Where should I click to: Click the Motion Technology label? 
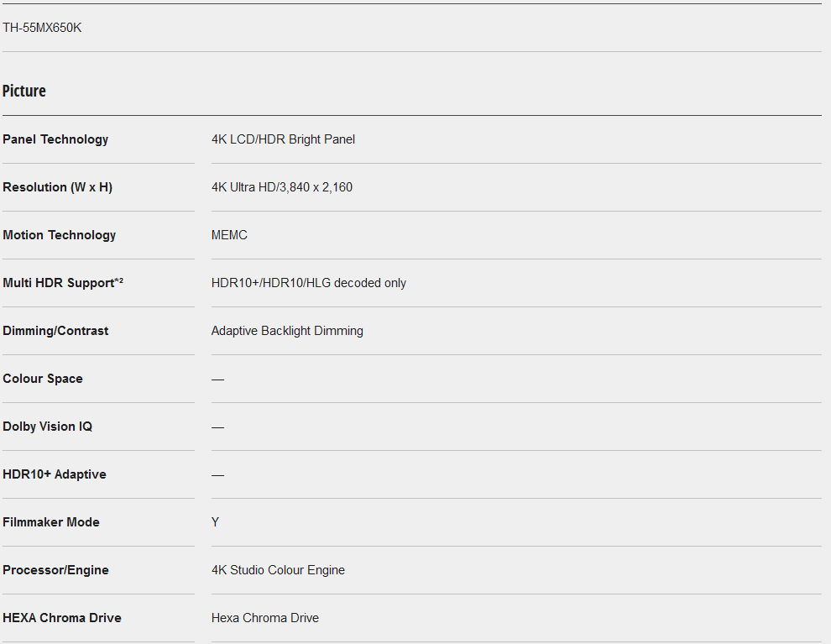(x=59, y=235)
